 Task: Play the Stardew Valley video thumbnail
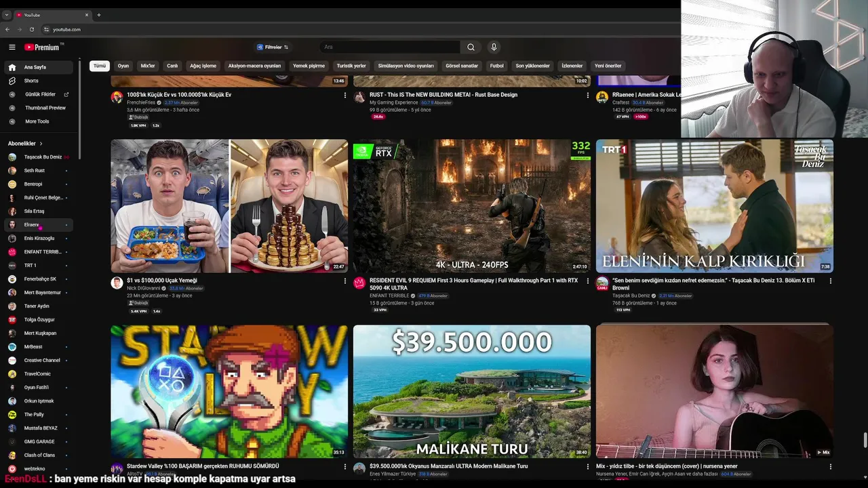(229, 391)
